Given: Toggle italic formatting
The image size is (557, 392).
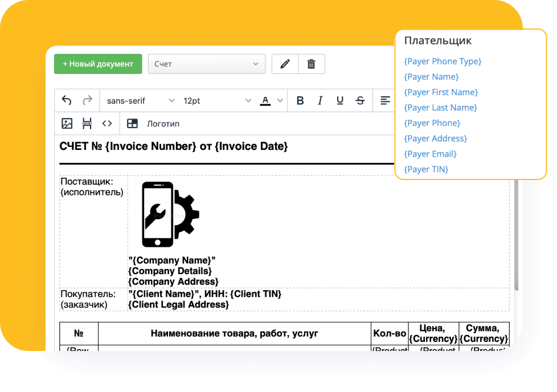Looking at the screenshot, I should coord(320,101).
